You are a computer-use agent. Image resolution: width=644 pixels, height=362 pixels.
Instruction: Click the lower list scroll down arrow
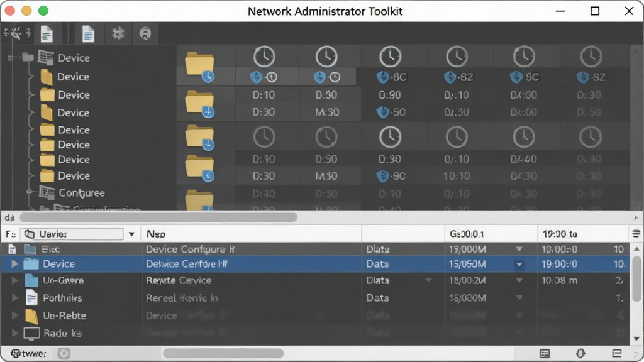click(x=636, y=339)
